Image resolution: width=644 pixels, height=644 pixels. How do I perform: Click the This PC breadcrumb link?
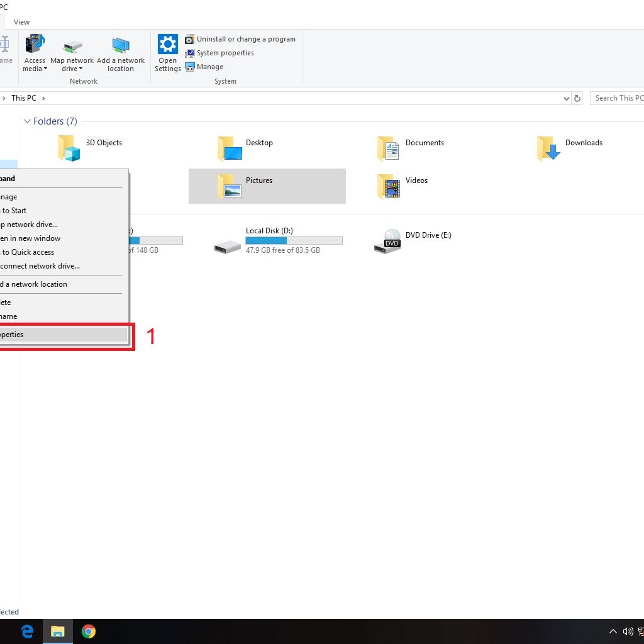tap(24, 98)
